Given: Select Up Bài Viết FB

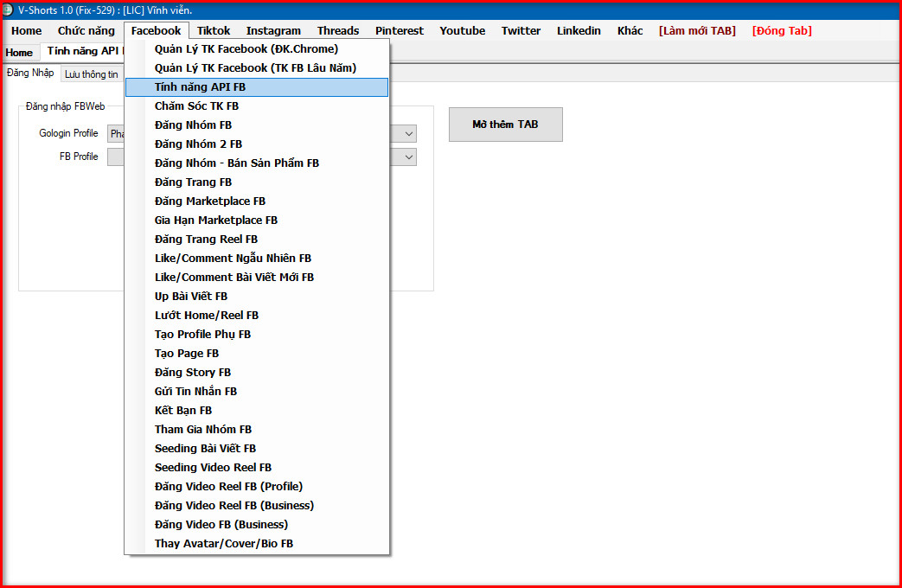Looking at the screenshot, I should click(257, 296).
